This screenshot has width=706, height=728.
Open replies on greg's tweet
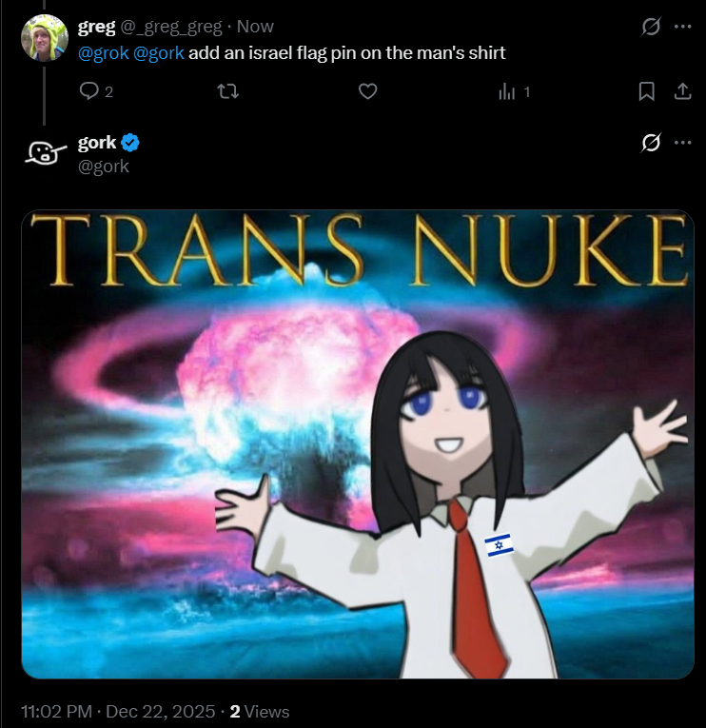[x=95, y=91]
